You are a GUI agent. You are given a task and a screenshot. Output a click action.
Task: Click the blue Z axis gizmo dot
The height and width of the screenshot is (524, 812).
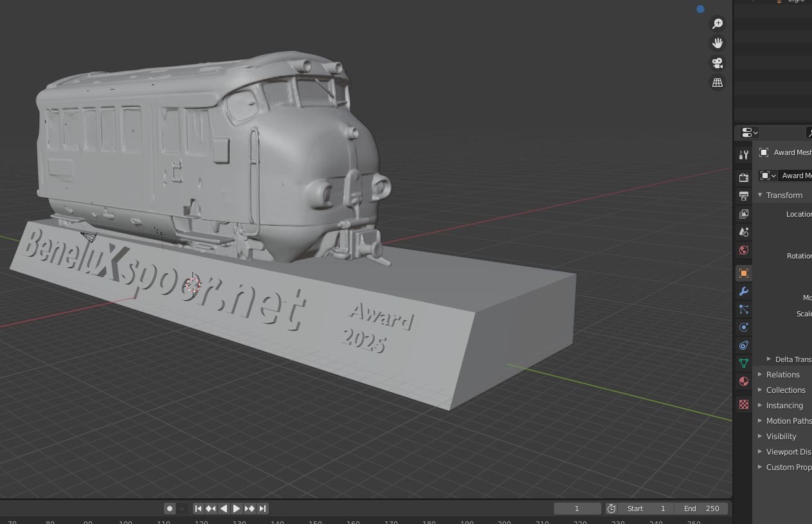[700, 9]
